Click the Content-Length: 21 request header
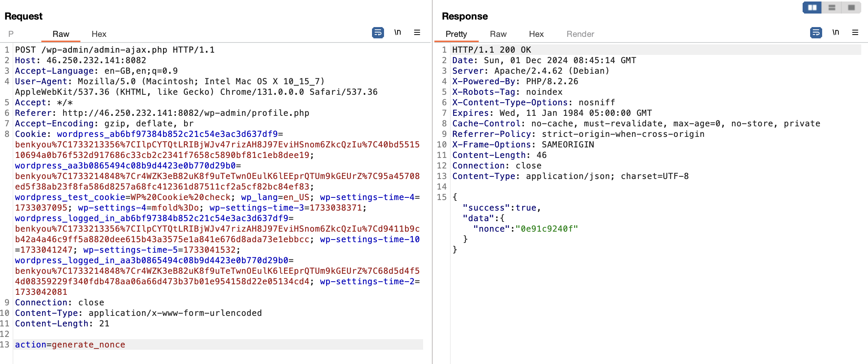Screen dimensions: 868x364 (62, 323)
